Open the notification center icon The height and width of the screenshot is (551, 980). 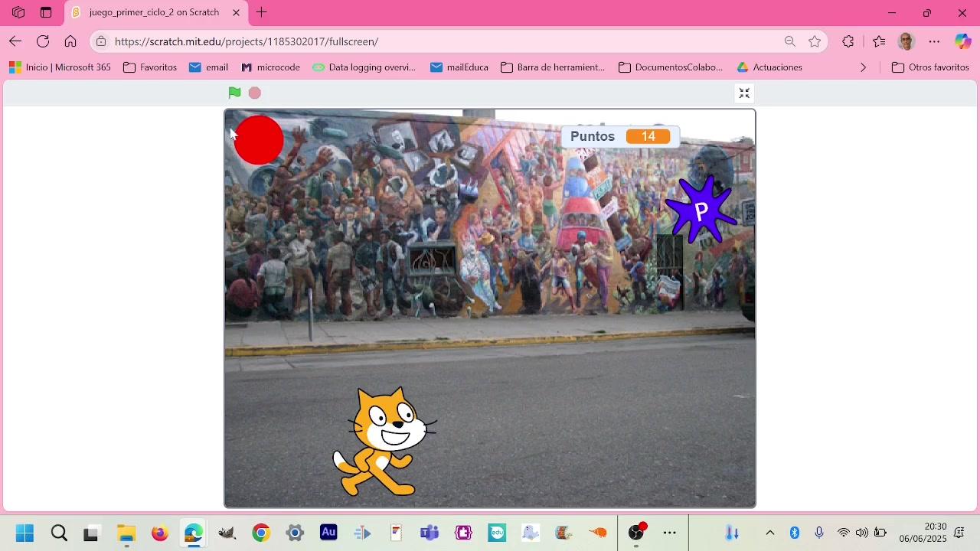pyautogui.click(x=959, y=533)
